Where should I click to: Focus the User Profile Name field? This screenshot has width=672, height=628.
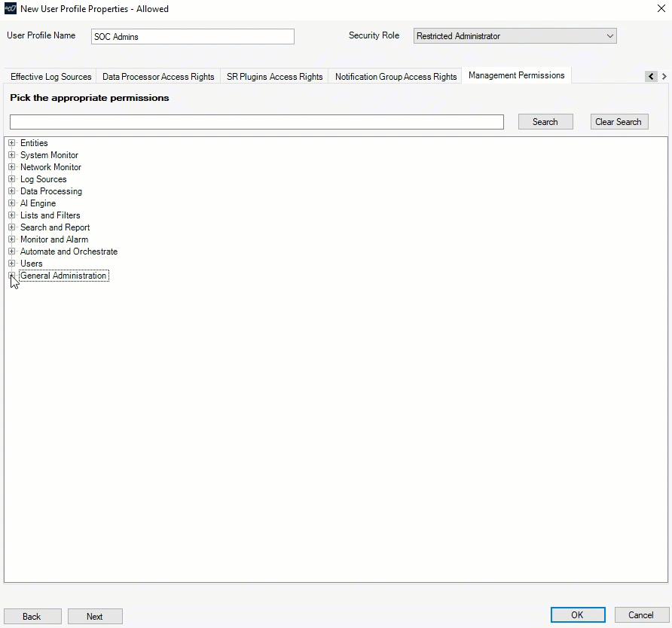point(192,37)
